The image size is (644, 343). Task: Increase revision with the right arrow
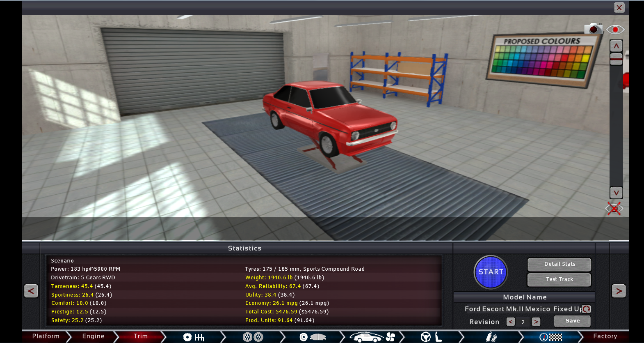536,322
